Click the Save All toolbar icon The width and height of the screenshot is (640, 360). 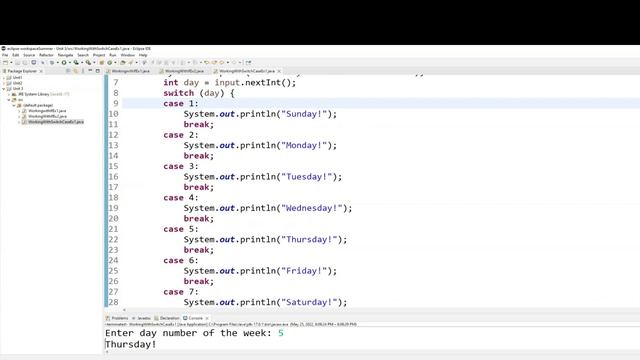tap(24, 62)
